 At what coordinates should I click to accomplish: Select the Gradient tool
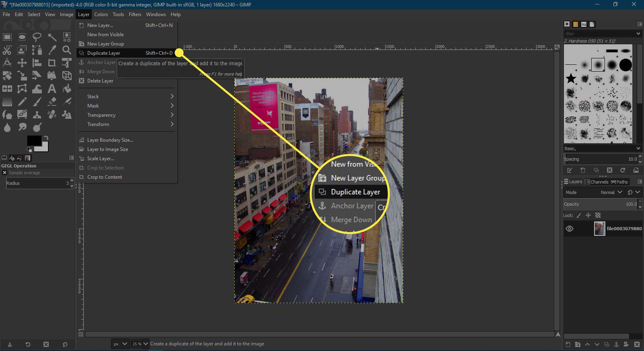tap(7, 101)
